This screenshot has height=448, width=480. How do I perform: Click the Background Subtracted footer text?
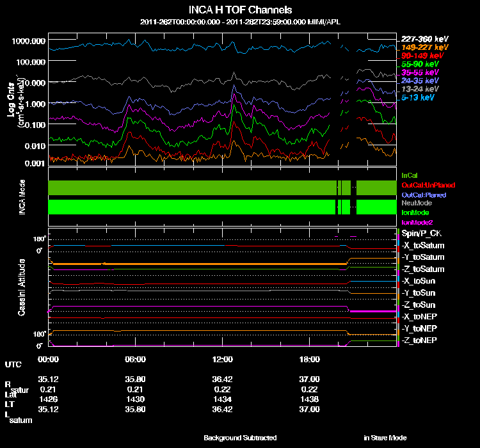click(240, 438)
